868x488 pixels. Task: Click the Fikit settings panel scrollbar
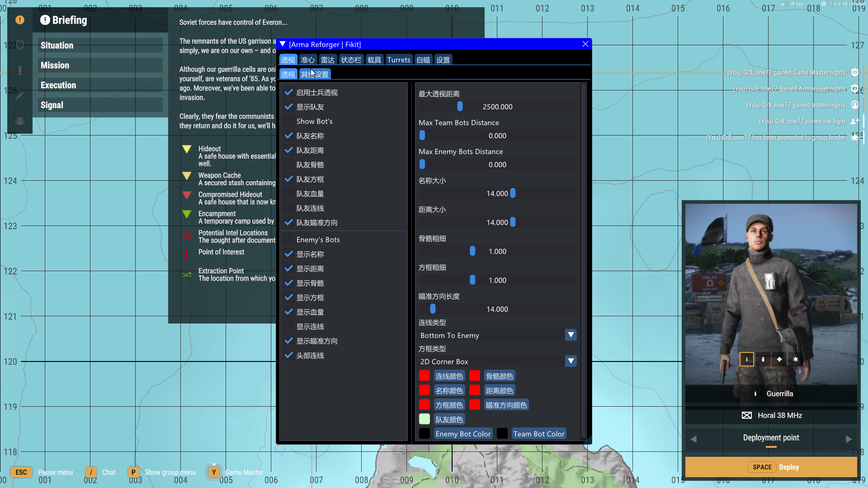583,261
